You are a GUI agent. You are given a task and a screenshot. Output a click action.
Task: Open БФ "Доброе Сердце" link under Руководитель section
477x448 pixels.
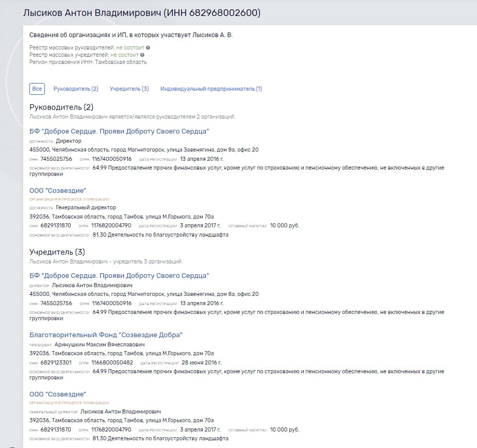click(119, 131)
